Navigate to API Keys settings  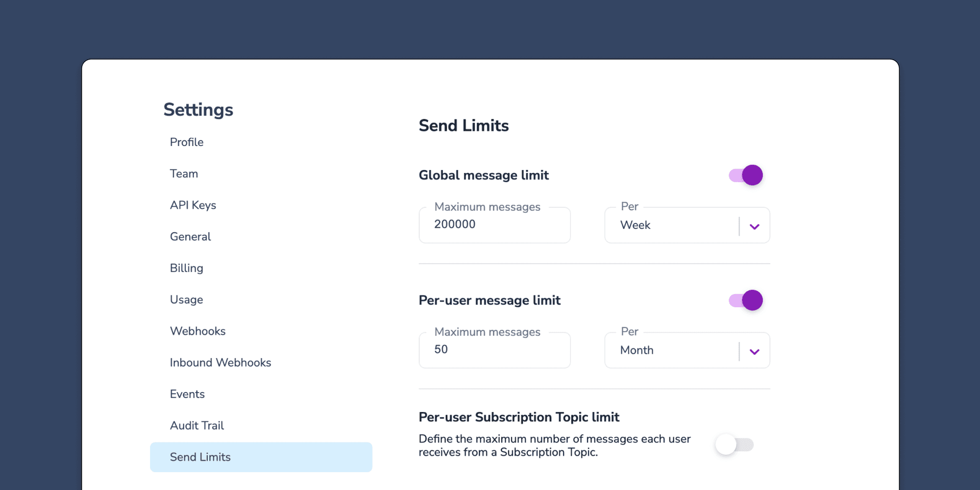[193, 205]
